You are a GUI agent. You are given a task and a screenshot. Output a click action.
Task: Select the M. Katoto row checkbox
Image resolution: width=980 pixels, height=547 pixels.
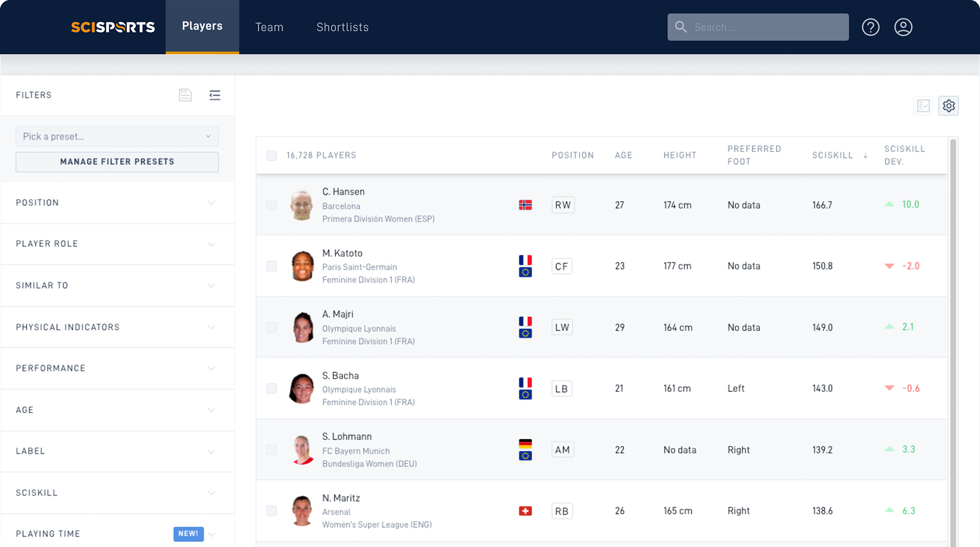pyautogui.click(x=271, y=266)
